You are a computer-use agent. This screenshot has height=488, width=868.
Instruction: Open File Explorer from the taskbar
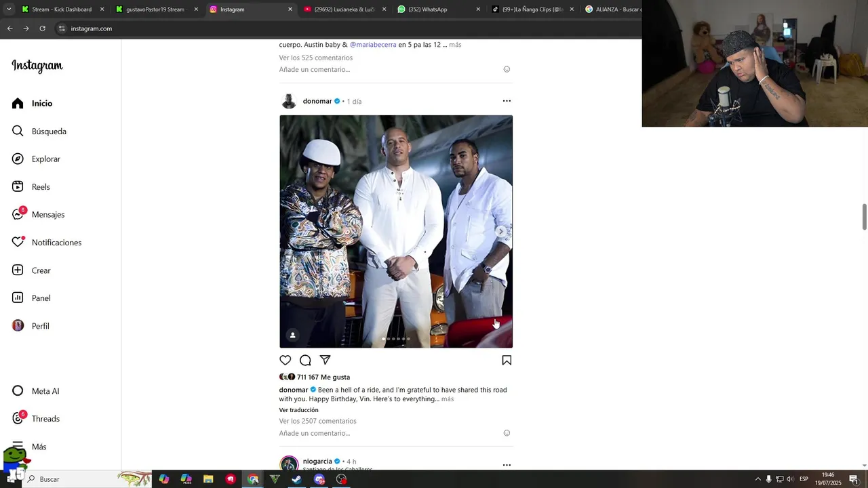click(208, 479)
